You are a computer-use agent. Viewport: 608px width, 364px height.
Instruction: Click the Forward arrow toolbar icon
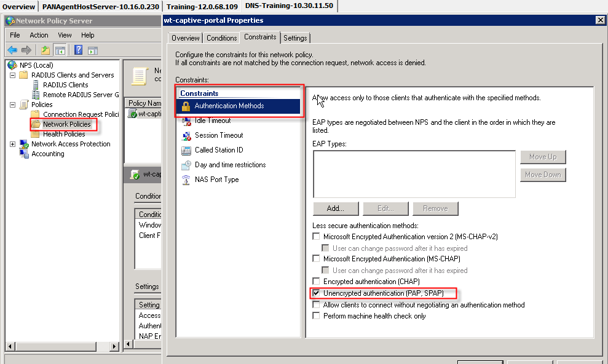point(26,50)
